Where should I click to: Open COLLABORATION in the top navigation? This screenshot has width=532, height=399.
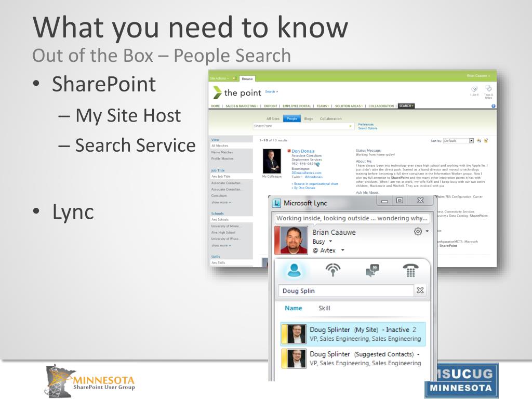point(381,106)
